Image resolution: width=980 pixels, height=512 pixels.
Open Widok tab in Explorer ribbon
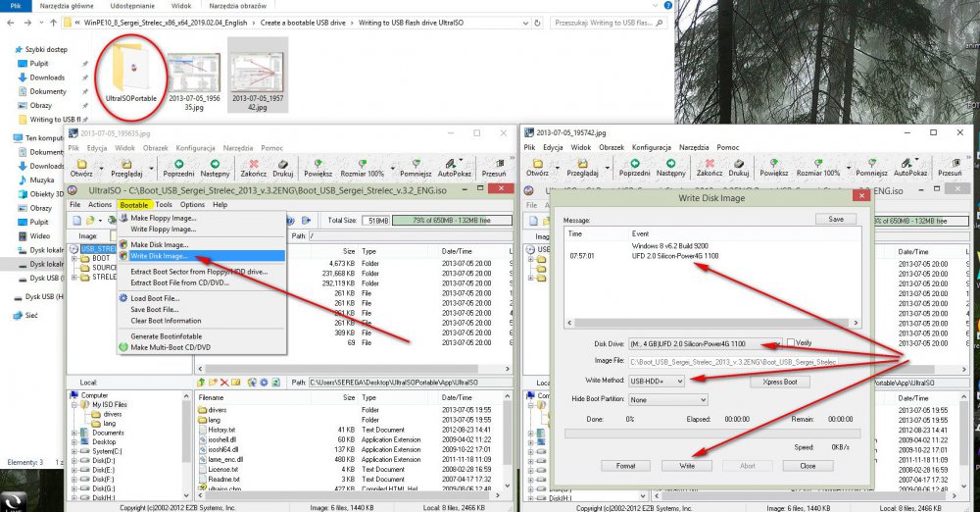181,5
